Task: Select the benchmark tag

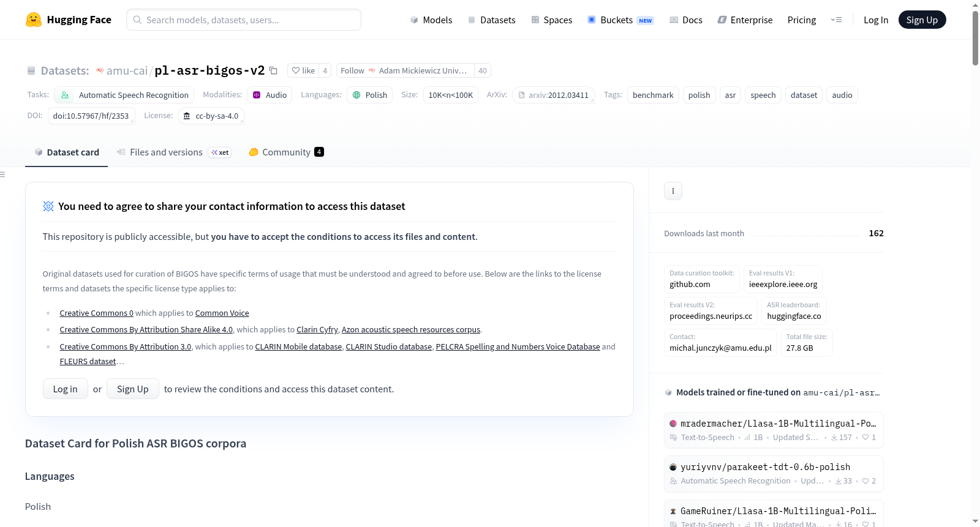Action: (x=653, y=95)
